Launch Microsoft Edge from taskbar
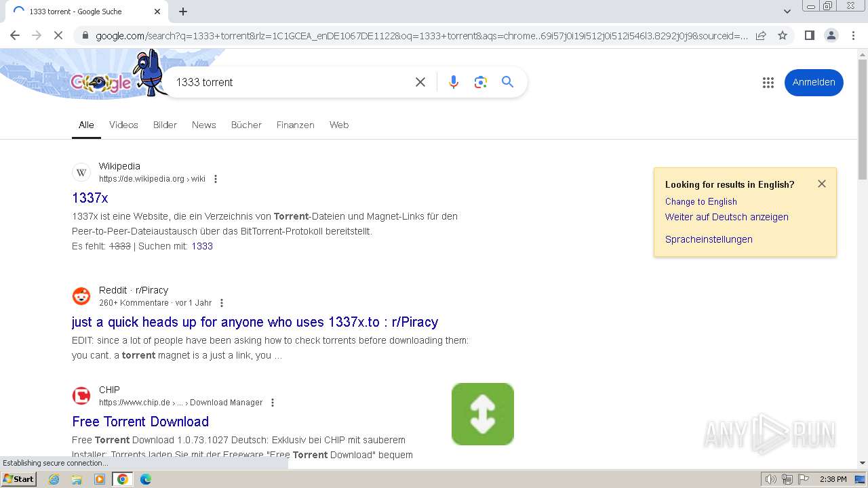The height and width of the screenshot is (488, 868). pyautogui.click(x=145, y=479)
